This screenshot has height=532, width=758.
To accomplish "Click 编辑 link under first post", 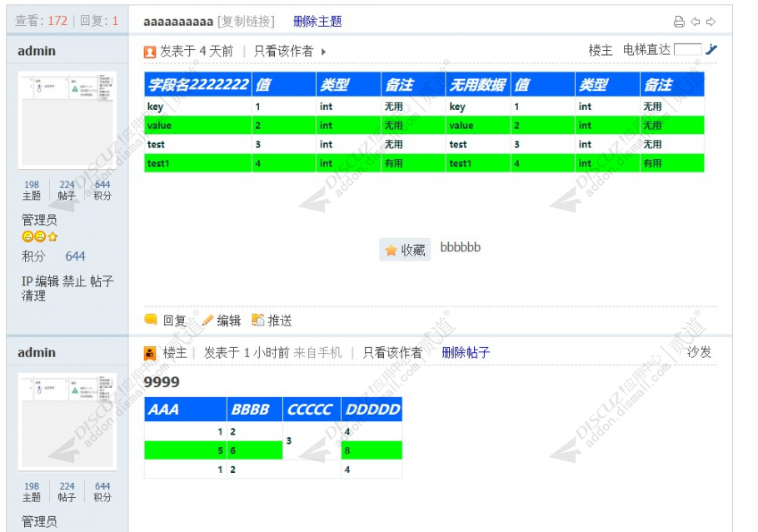I will point(229,321).
